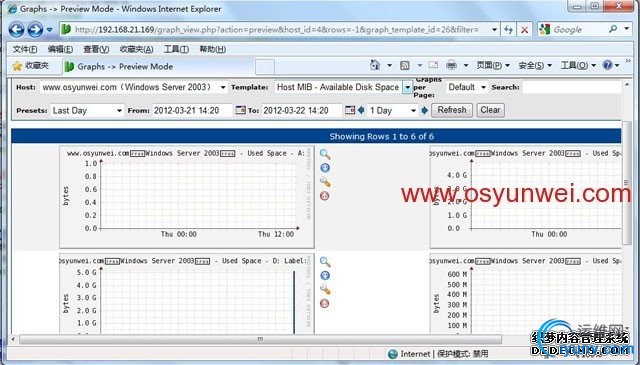This screenshot has width=640, height=365.
Task: Open the Presets Last Day dropdown
Action: 87,111
